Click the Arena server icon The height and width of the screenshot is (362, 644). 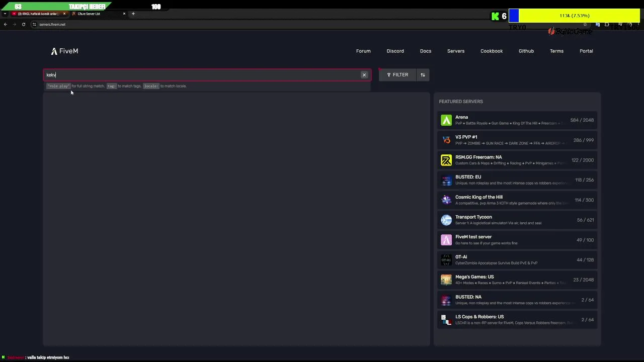pos(446,120)
